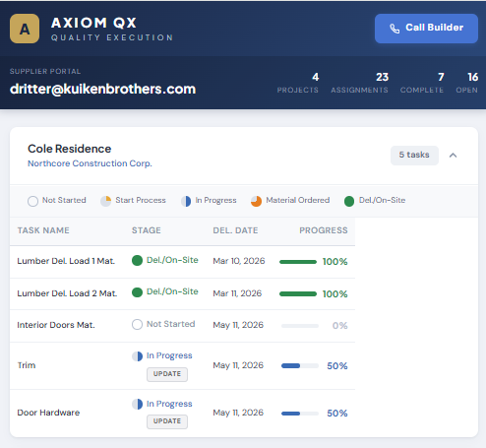Image resolution: width=486 pixels, height=448 pixels.
Task: Click the Trim 50% progress bar
Action: point(300,366)
